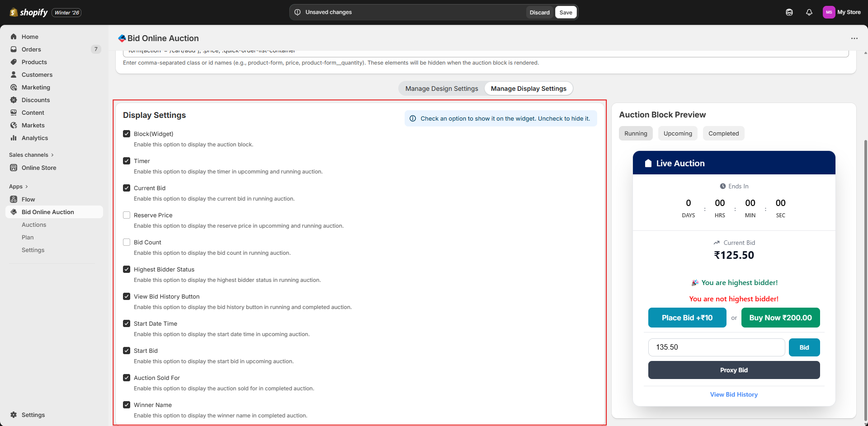868x426 pixels.
Task: Click the bid amount input field
Action: click(716, 347)
